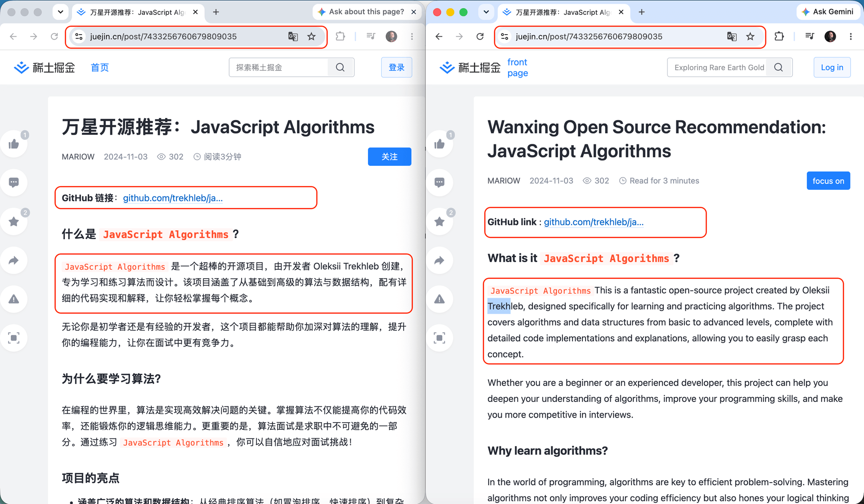
Task: Report the article in left window sidebar
Action: point(14,299)
